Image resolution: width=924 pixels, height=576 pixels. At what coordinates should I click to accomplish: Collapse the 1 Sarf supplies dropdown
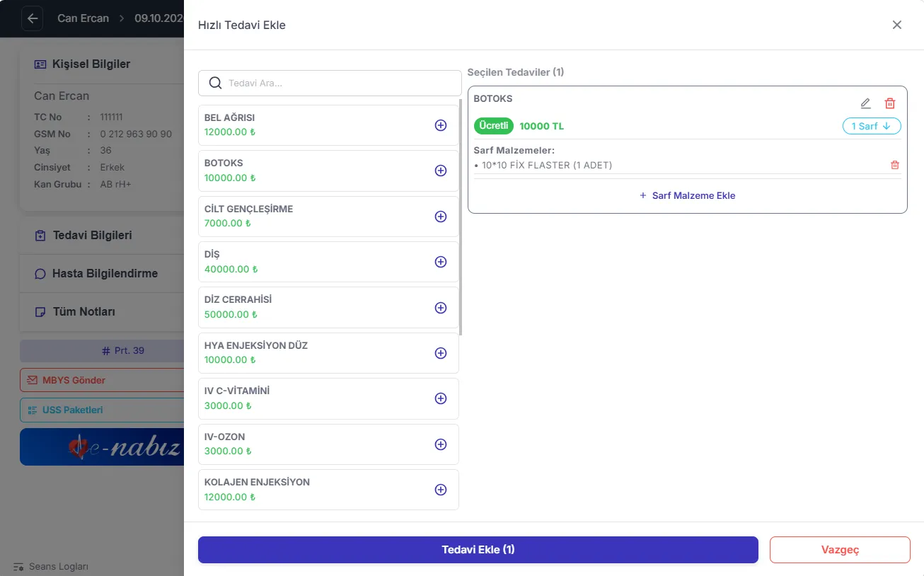(872, 126)
